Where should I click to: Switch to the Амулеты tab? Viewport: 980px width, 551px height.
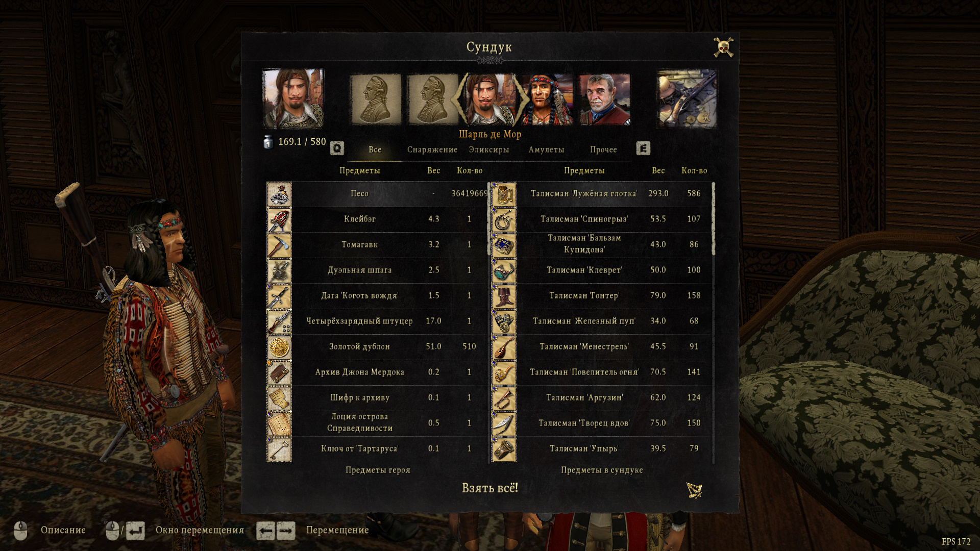(x=546, y=149)
